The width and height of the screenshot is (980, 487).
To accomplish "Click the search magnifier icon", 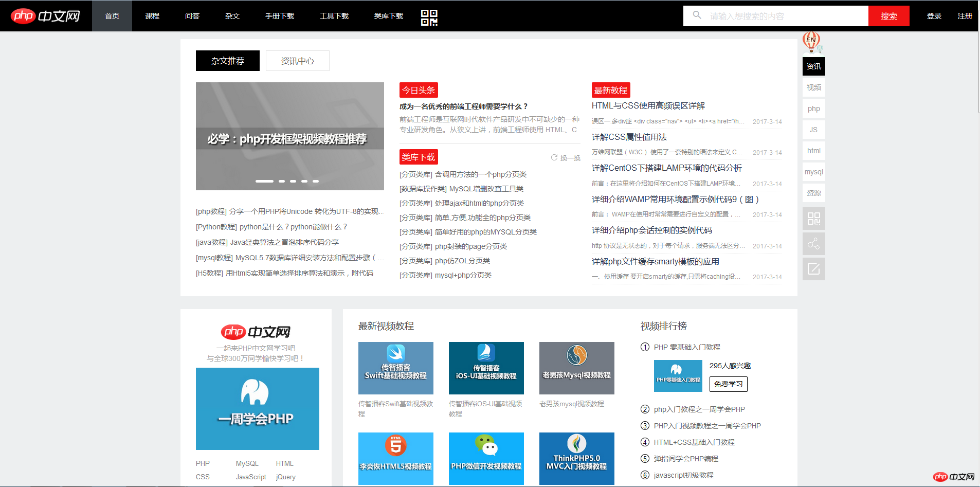I will 697,15.
